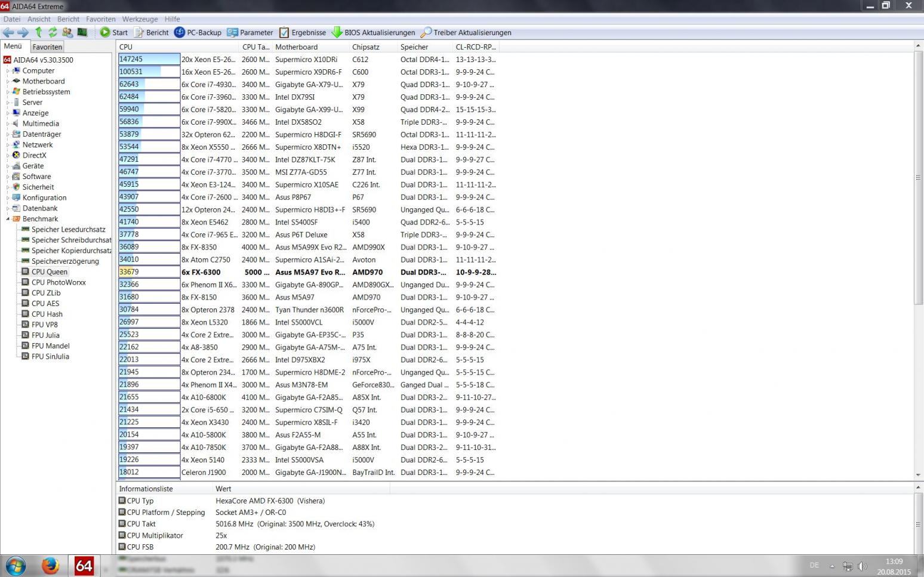Open the Hilfe menu
This screenshot has width=924, height=577.
pyautogui.click(x=172, y=19)
